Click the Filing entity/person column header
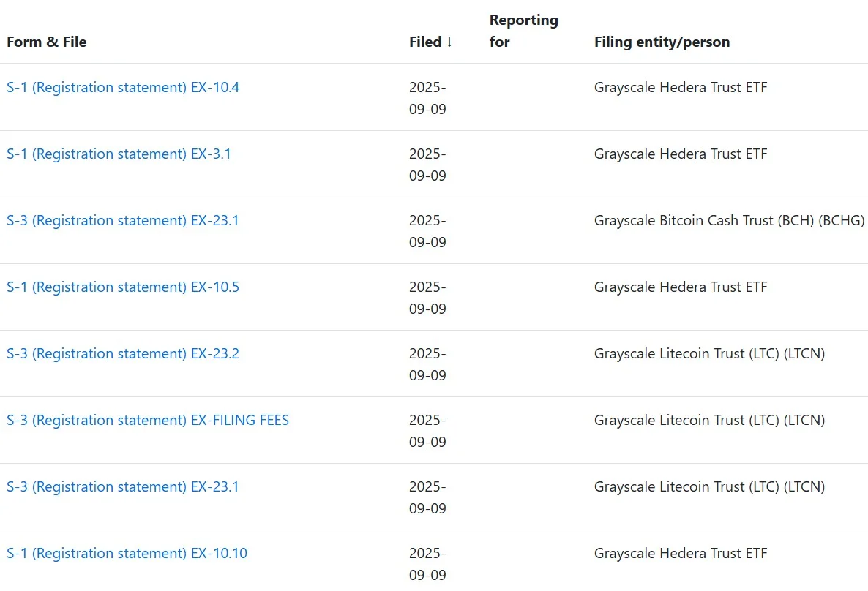The height and width of the screenshot is (591, 868). point(662,42)
